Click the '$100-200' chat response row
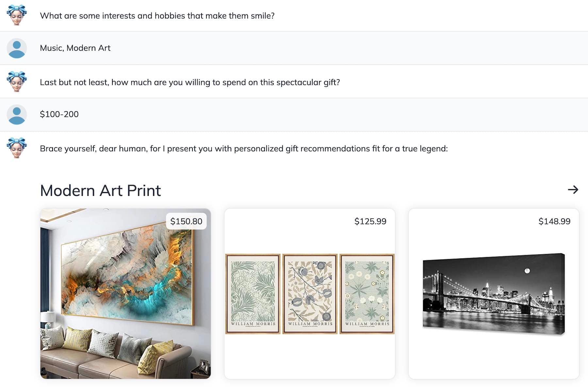Image resolution: width=588 pixels, height=392 pixels. coord(59,114)
